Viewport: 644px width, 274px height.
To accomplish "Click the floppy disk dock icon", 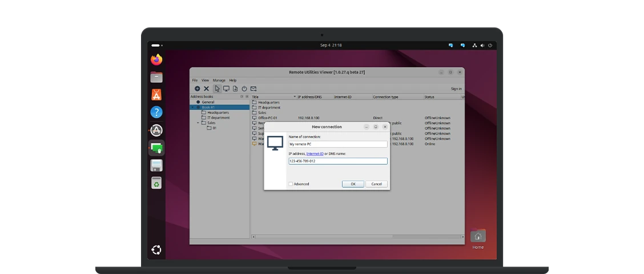I will coord(156,166).
